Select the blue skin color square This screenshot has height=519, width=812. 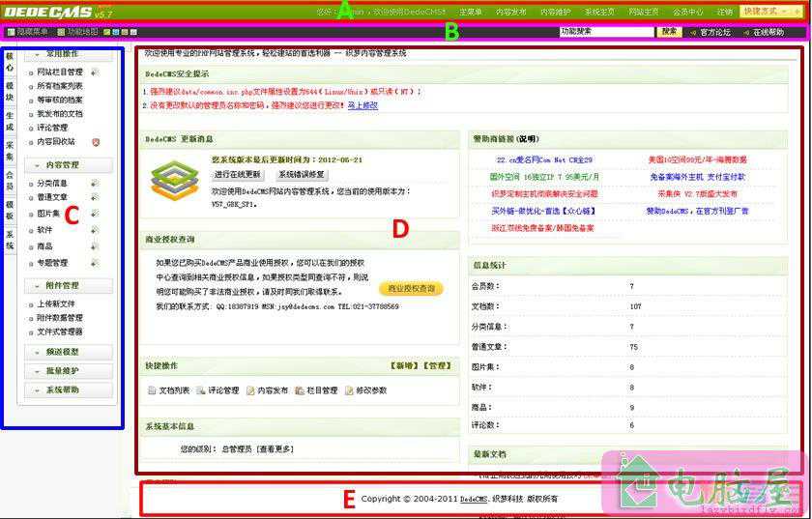click(115, 32)
